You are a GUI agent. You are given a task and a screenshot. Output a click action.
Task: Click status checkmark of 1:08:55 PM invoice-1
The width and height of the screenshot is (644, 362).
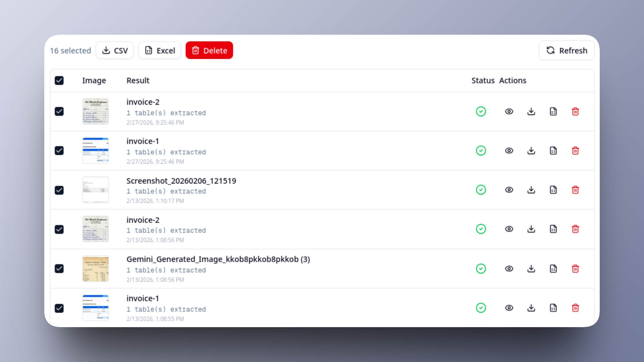coord(481,308)
